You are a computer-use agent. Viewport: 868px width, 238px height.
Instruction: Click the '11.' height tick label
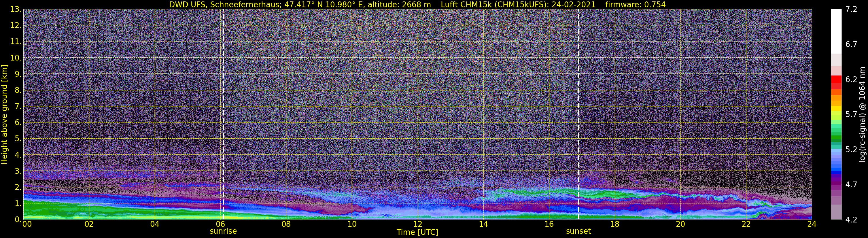click(x=16, y=41)
